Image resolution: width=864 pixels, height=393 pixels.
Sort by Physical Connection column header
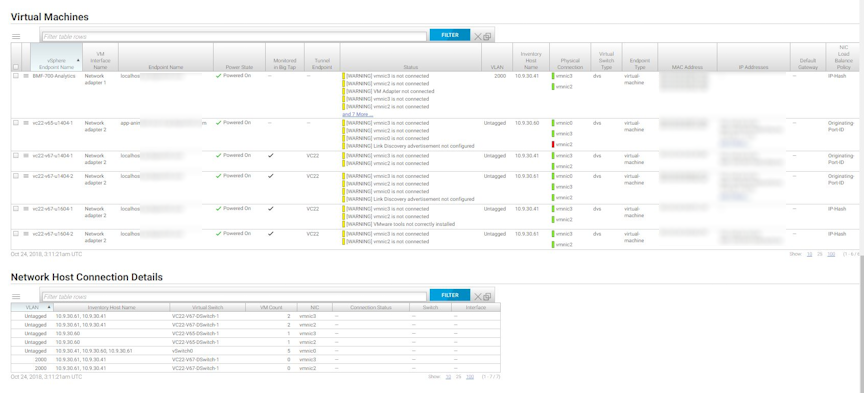click(571, 57)
